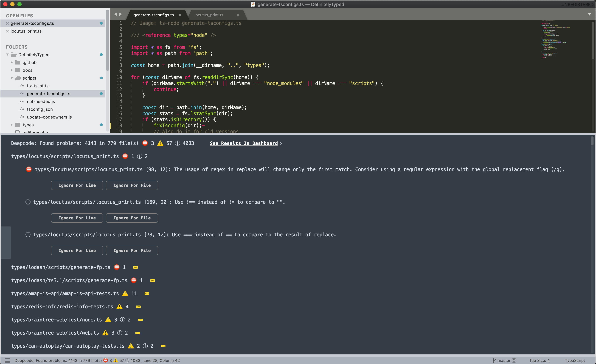Open update-codeowners.js in the sidebar
The image size is (596, 364).
49,117
